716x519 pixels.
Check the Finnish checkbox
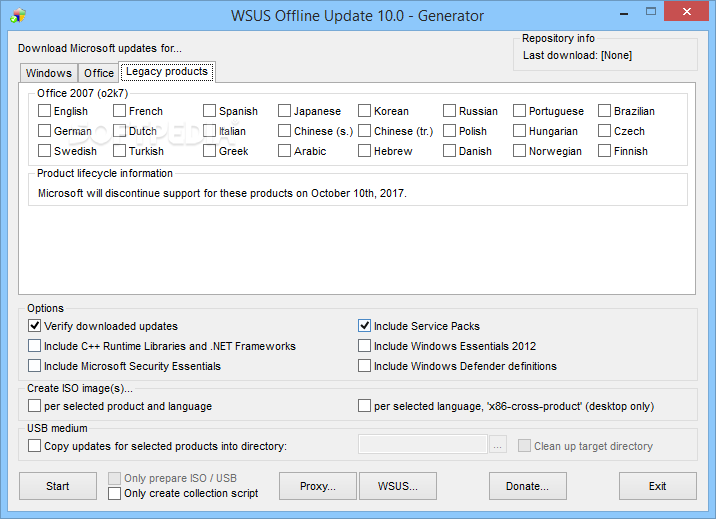604,151
